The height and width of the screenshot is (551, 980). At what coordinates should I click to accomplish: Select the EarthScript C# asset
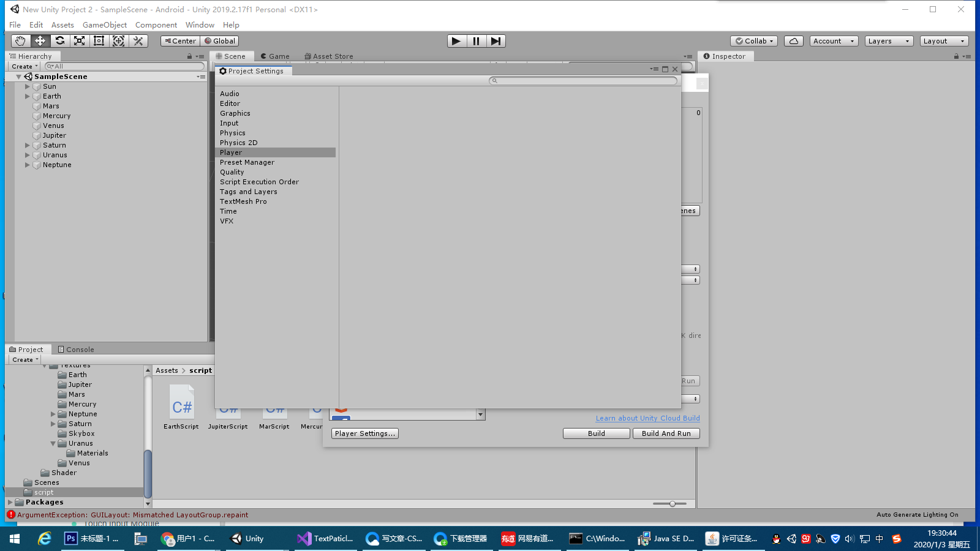point(181,407)
